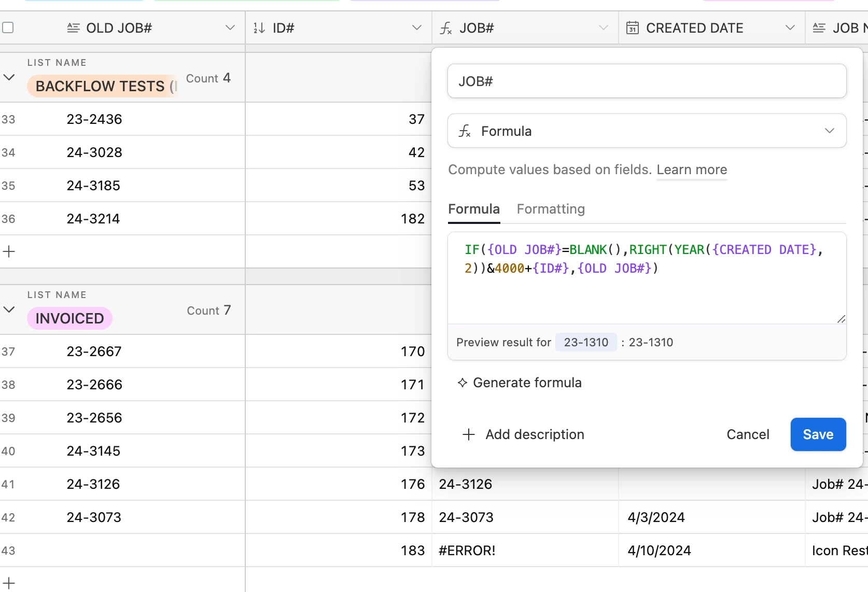
Task: Cancel the field edit
Action: point(748,434)
